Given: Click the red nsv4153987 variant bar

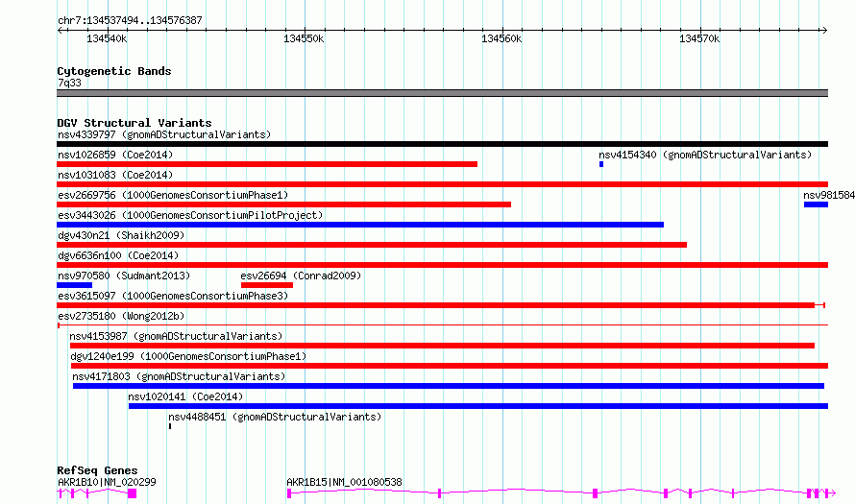Looking at the screenshot, I should click(442, 346).
